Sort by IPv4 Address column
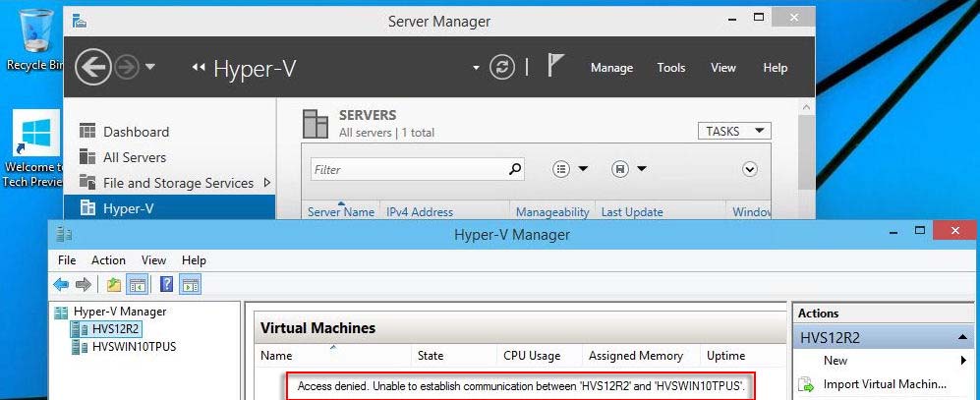This screenshot has height=400, width=980. click(420, 212)
